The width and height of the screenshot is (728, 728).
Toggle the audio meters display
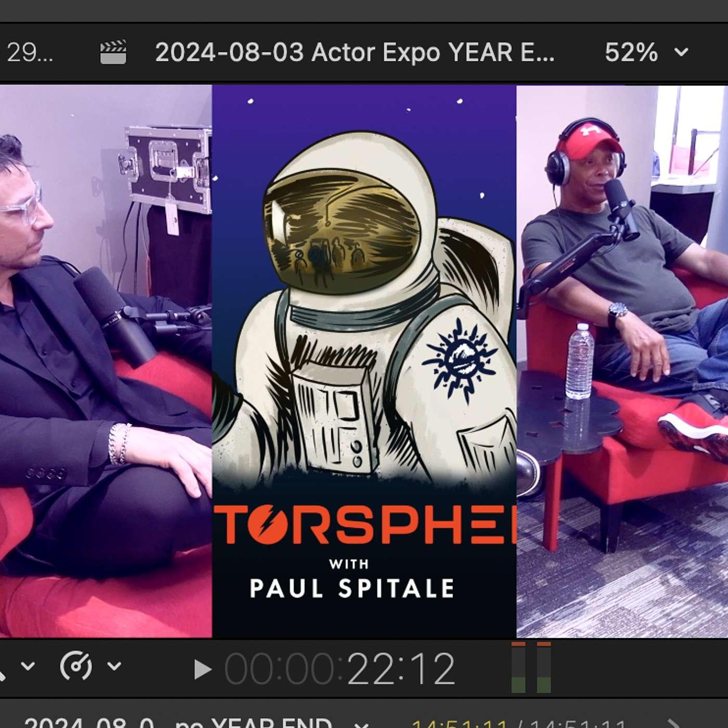(531, 667)
